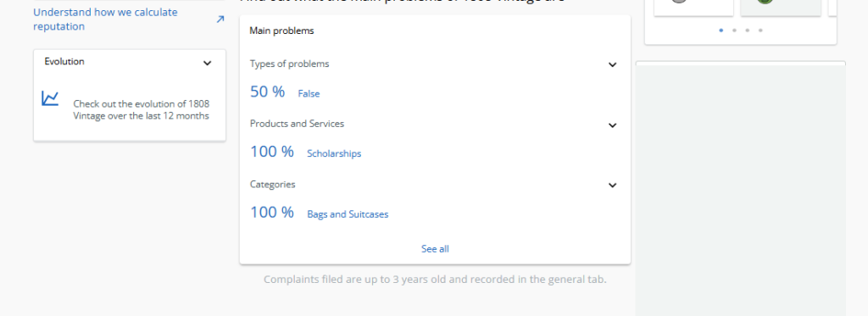Click the Main problems heading

click(281, 31)
